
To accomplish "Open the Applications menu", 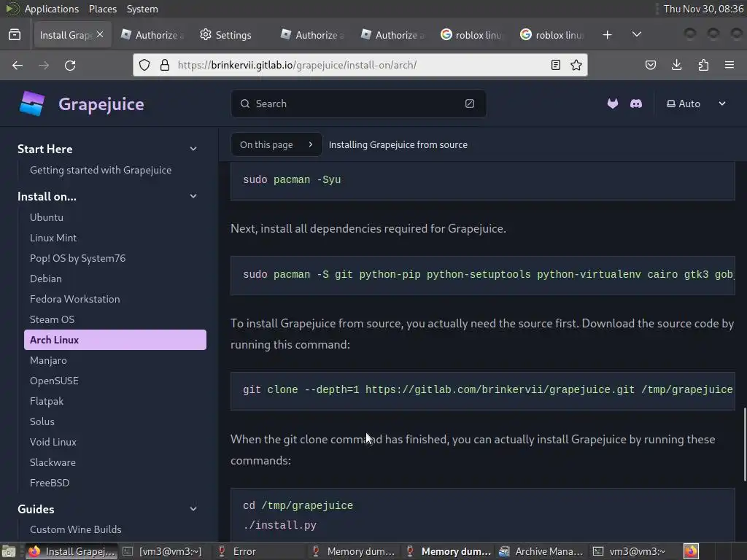I will pos(52,9).
